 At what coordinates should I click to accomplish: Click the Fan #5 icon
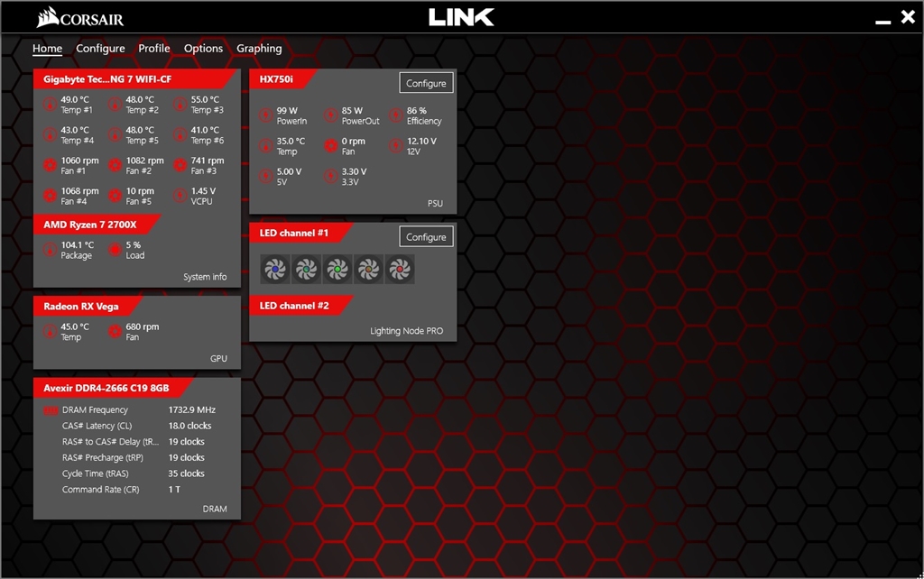pos(115,196)
